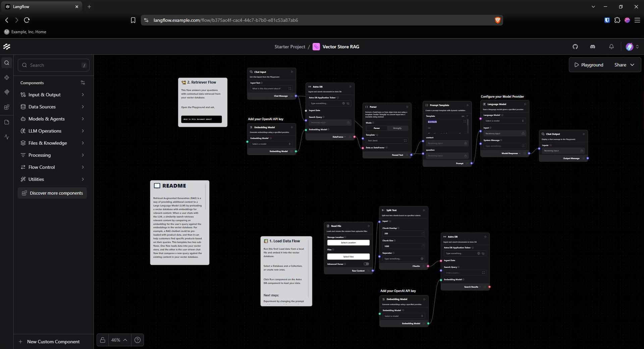This screenshot has width=644, height=349.
Task: Open the components panel icon in left rail
Action: click(x=7, y=78)
